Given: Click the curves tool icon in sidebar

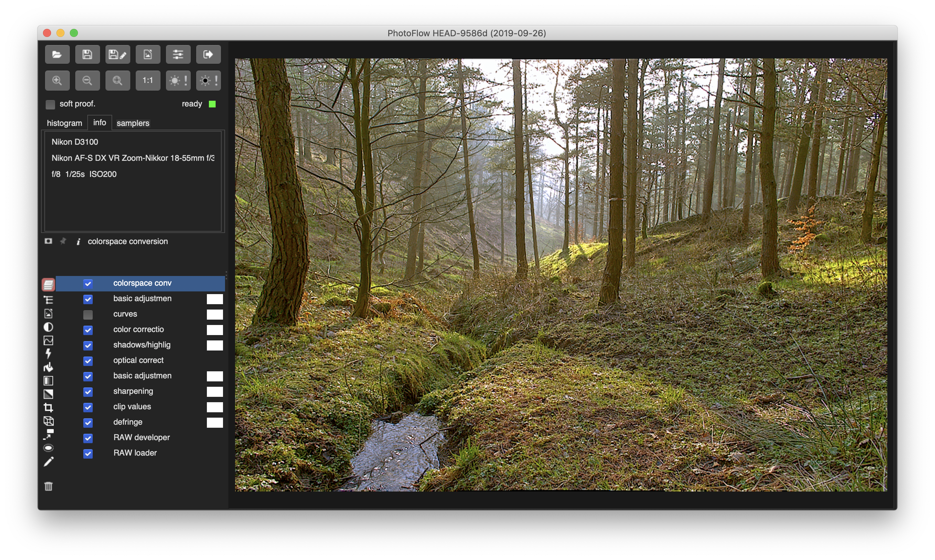Looking at the screenshot, I should pyautogui.click(x=48, y=340).
